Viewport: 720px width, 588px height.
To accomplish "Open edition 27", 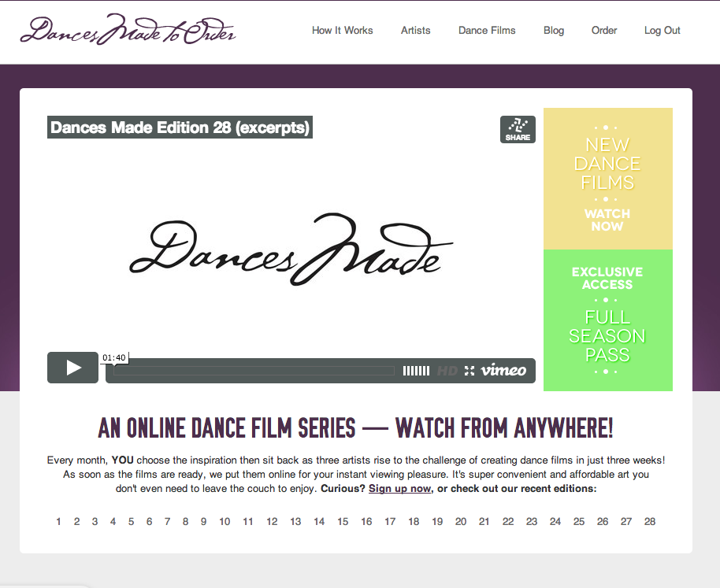I will [626, 522].
